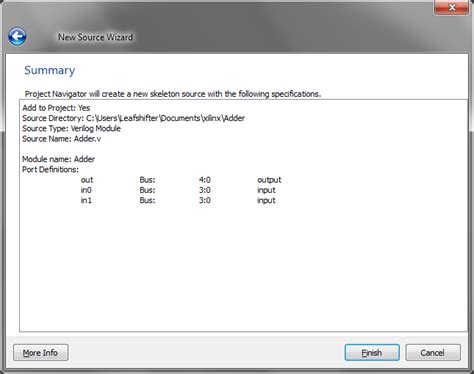Click the '3:0' range on in1 row
Image resolution: width=474 pixels, height=374 pixels.
tap(205, 201)
